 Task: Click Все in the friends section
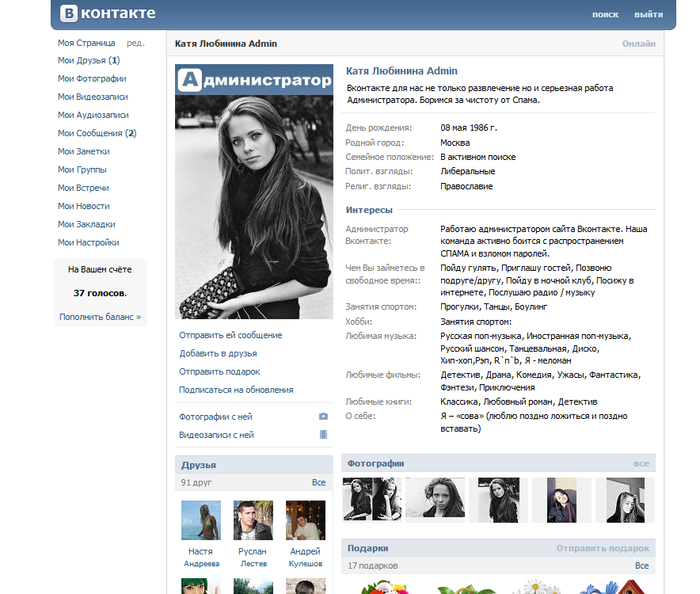click(x=319, y=482)
